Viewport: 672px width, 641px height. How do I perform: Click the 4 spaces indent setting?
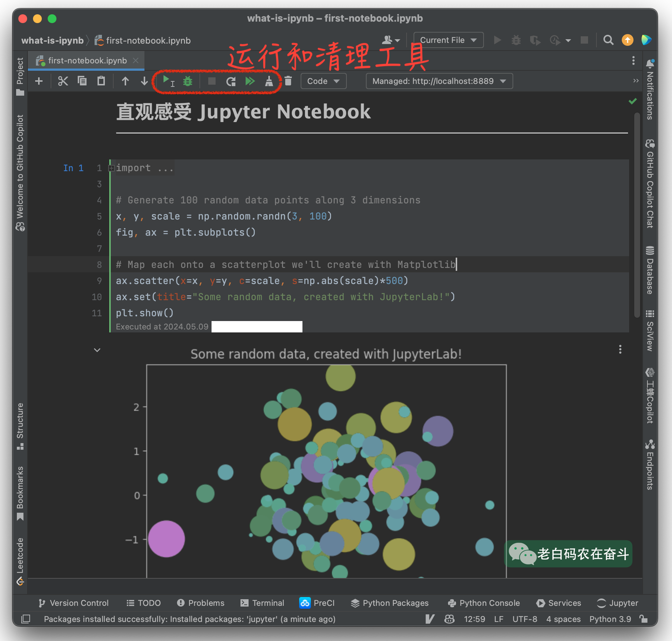pos(563,619)
